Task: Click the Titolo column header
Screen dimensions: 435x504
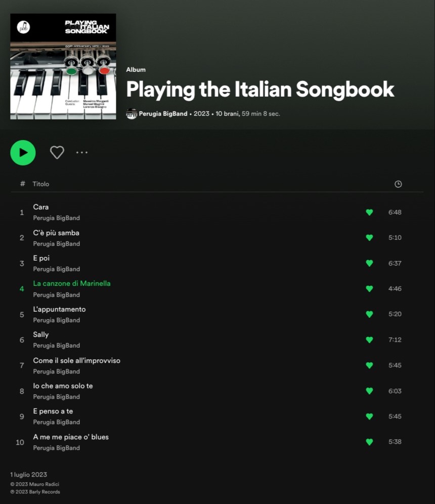Action: coord(41,184)
